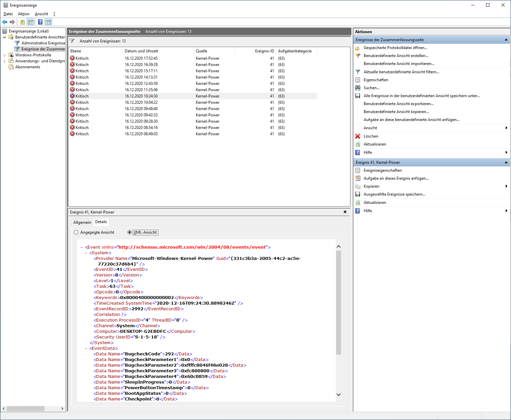This screenshot has width=511, height=420.
Task: Switch to the Allgemein tab
Action: [82, 222]
